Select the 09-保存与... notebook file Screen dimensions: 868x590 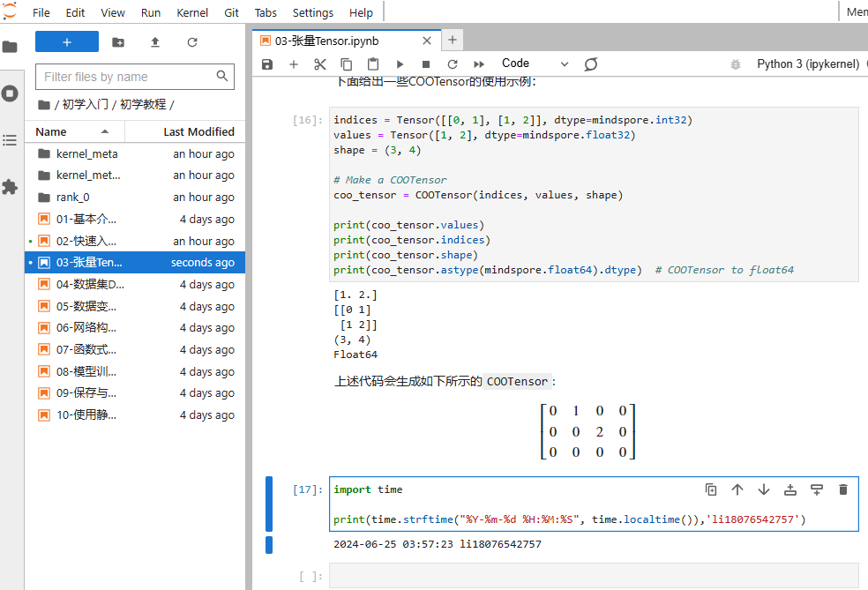135,393
